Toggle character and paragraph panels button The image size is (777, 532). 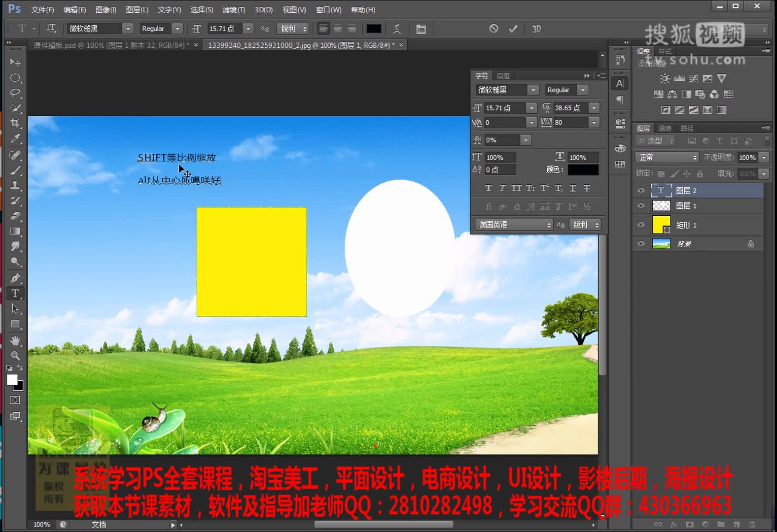421,29
